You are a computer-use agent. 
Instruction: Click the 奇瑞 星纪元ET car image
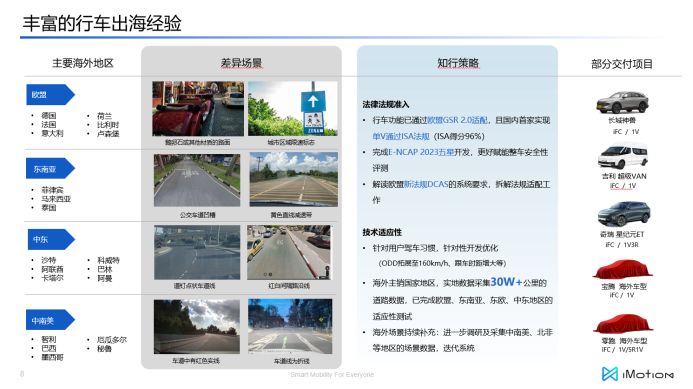624,214
